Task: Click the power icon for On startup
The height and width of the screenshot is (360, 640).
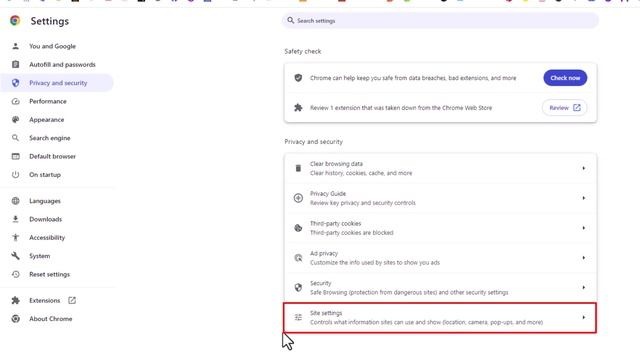Action: pyautogui.click(x=16, y=175)
